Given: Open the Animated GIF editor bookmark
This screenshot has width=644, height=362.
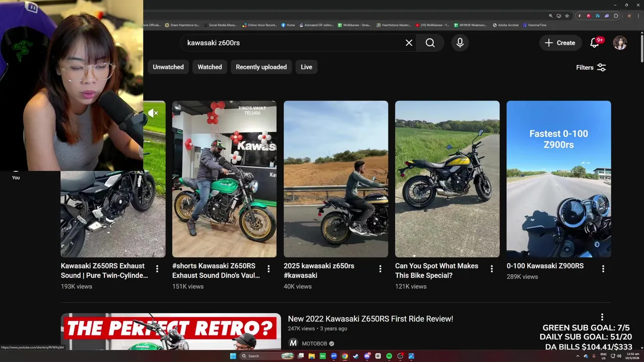Looking at the screenshot, I should pyautogui.click(x=316, y=25).
